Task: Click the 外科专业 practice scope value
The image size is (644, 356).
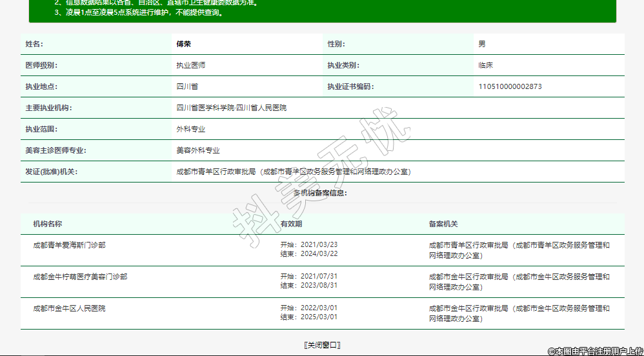Action: [x=191, y=129]
